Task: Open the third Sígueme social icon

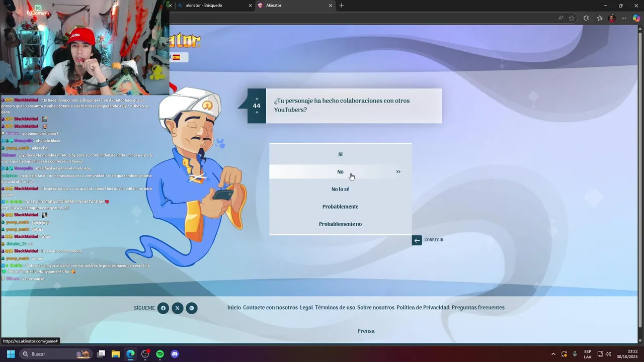Action: 192,308
